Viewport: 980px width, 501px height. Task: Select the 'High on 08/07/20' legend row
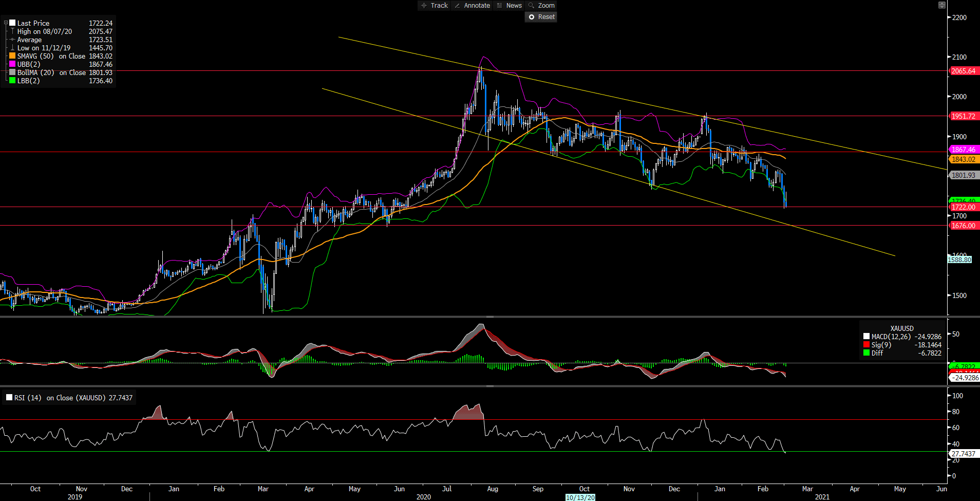[62, 31]
